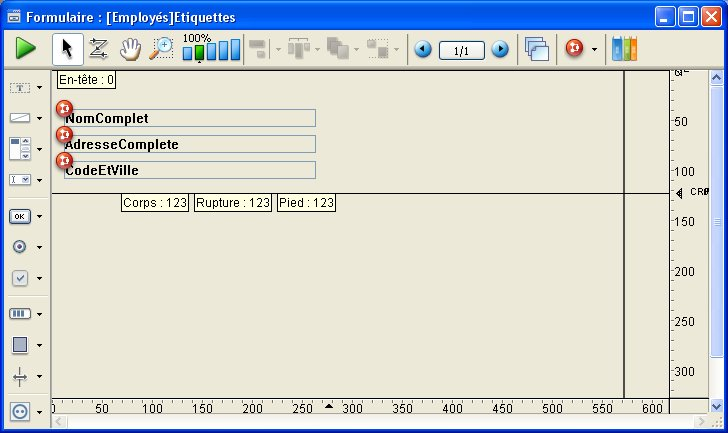The image size is (728, 433).
Task: Activate the entry order tool
Action: pos(98,48)
